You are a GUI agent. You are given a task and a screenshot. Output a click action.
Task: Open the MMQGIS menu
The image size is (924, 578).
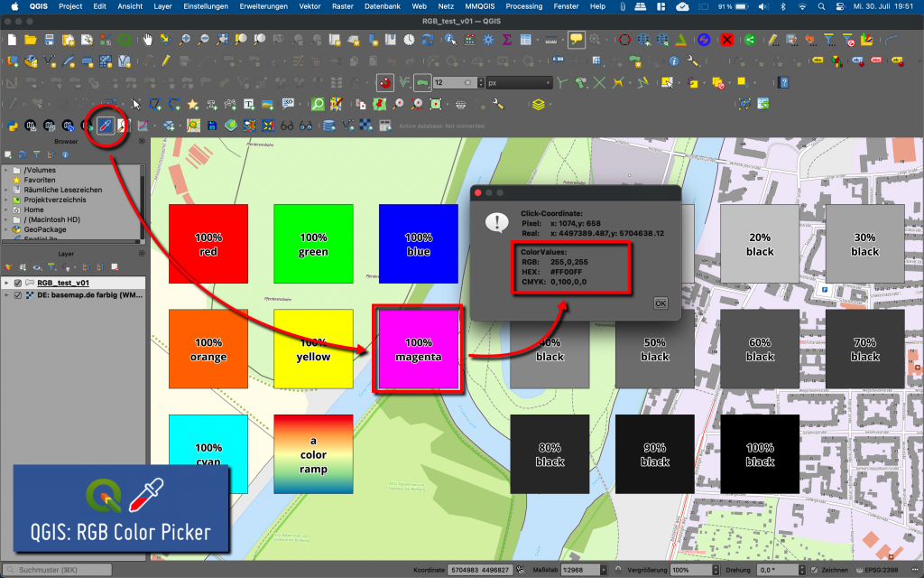coord(480,6)
